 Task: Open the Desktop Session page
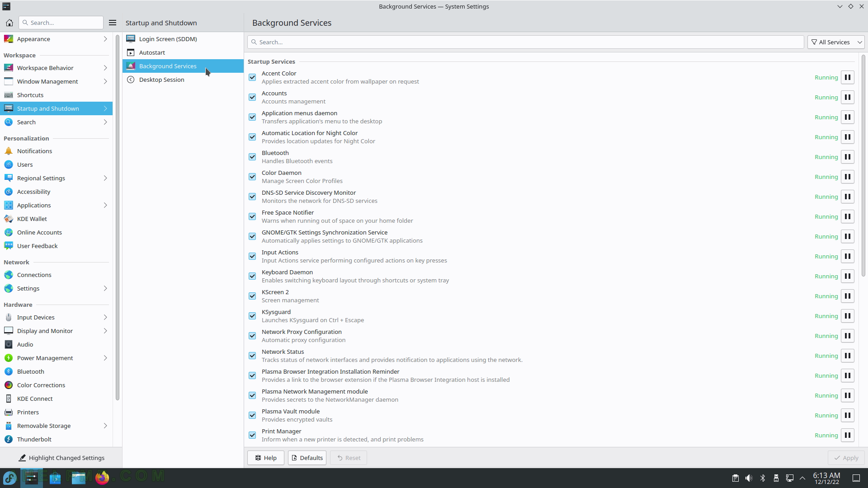pos(183,80)
